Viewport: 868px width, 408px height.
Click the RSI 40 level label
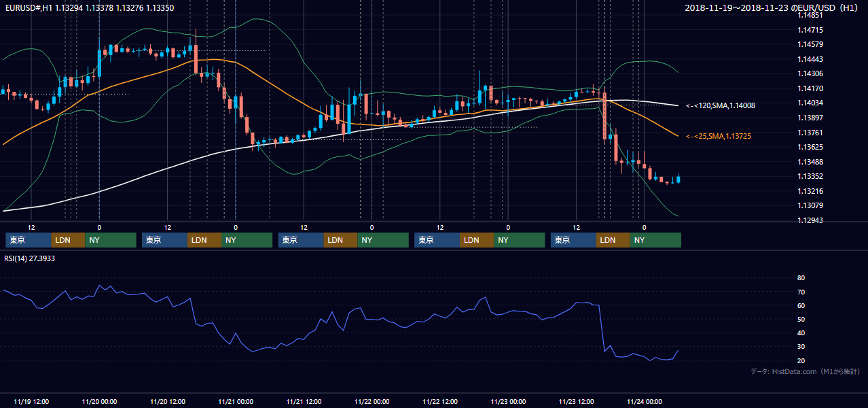pyautogui.click(x=801, y=333)
